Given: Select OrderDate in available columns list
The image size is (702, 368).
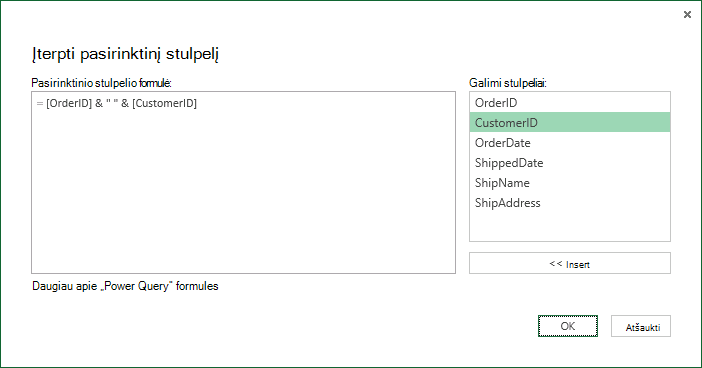Looking at the screenshot, I should (569, 142).
